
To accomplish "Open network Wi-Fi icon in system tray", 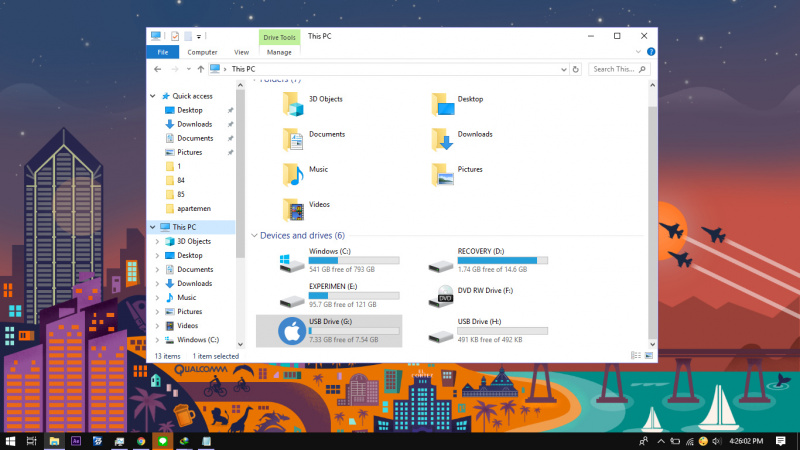I will coord(690,441).
